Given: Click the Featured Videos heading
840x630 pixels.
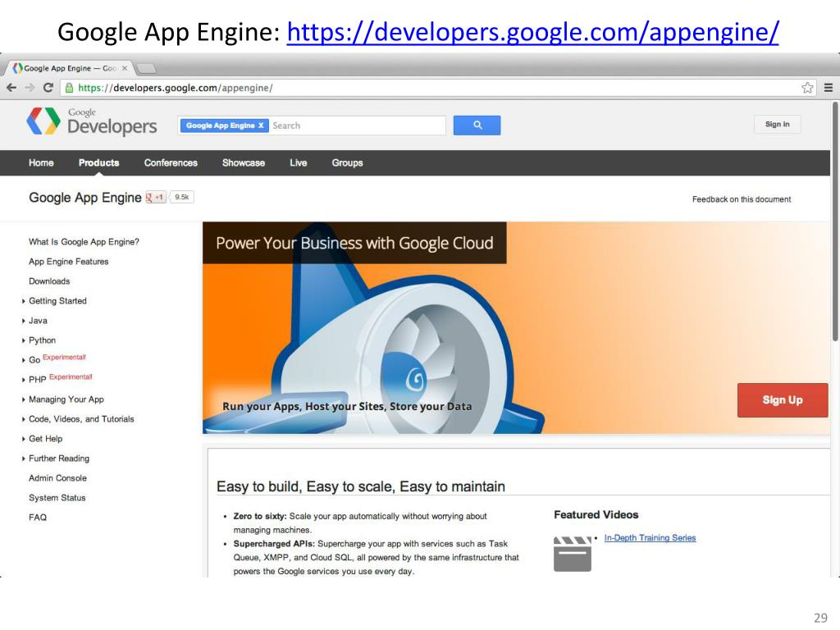Looking at the screenshot, I should (596, 515).
